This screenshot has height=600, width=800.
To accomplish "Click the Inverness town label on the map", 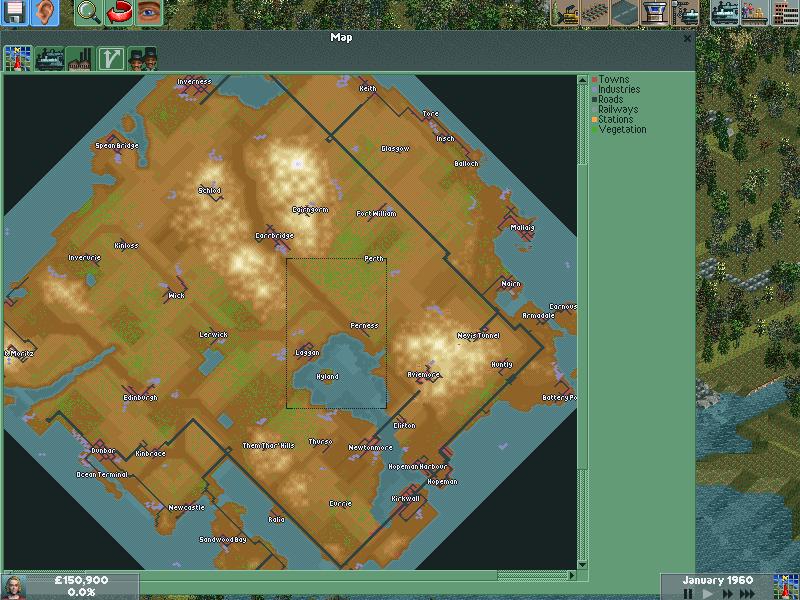I will tap(194, 82).
